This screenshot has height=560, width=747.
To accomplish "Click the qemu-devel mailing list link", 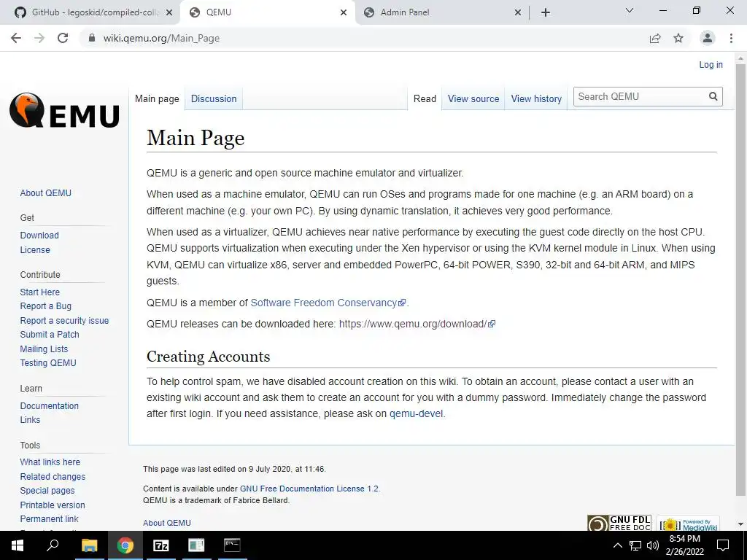I will click(x=416, y=413).
